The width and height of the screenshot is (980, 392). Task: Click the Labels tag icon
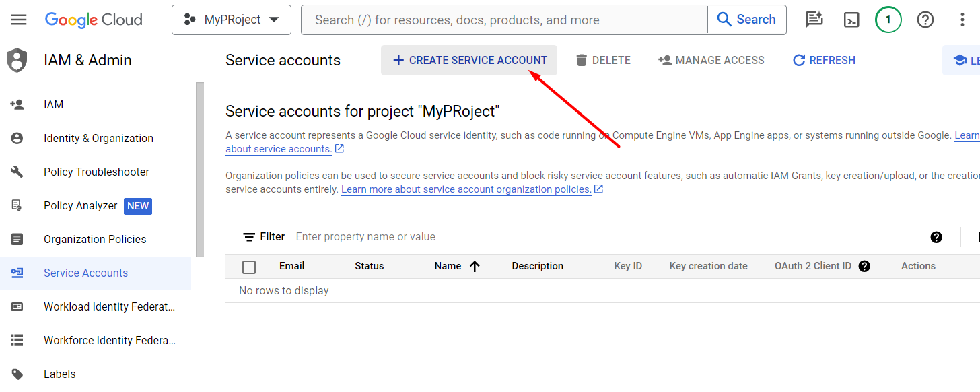click(x=17, y=374)
